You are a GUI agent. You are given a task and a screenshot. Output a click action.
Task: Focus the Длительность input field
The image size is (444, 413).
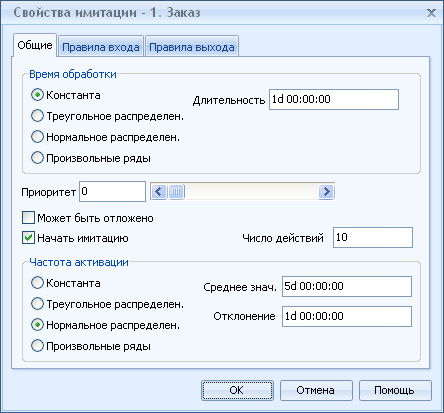[334, 99]
